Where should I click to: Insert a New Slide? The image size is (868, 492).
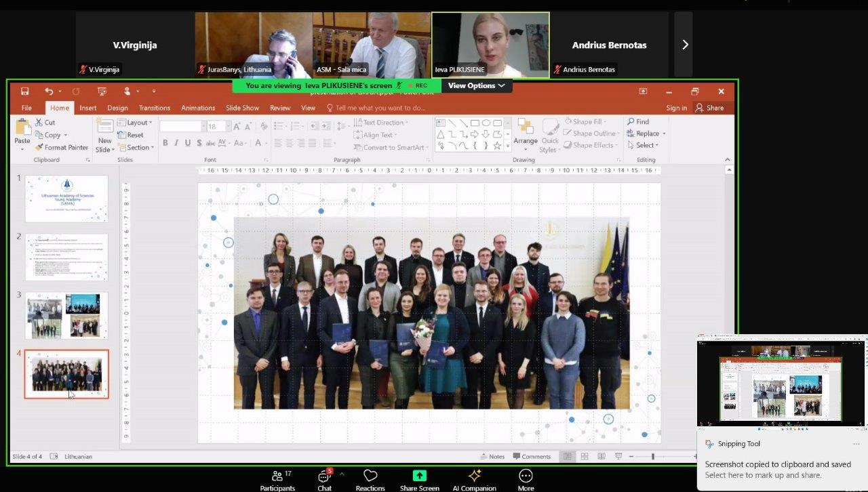click(104, 136)
